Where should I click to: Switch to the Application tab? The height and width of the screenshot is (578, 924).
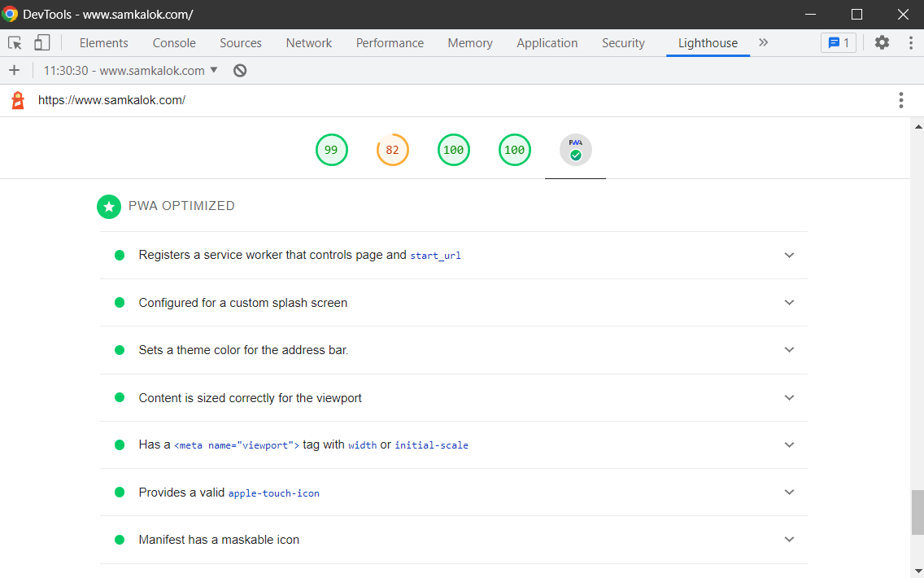click(x=547, y=43)
